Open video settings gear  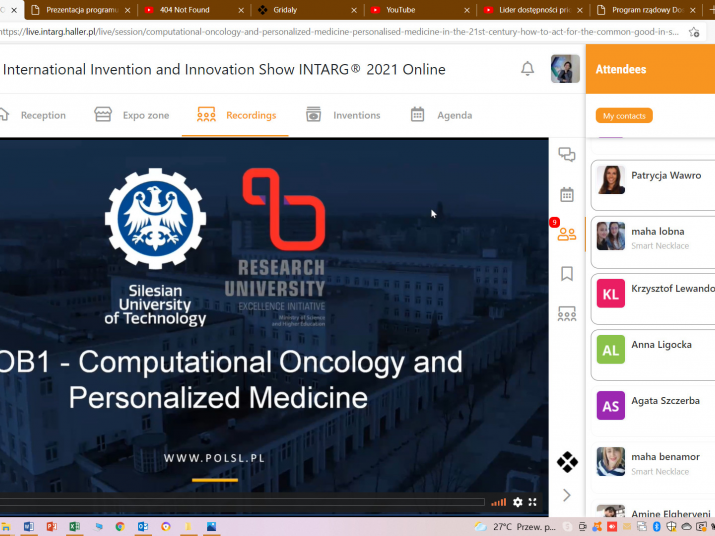coord(518,502)
